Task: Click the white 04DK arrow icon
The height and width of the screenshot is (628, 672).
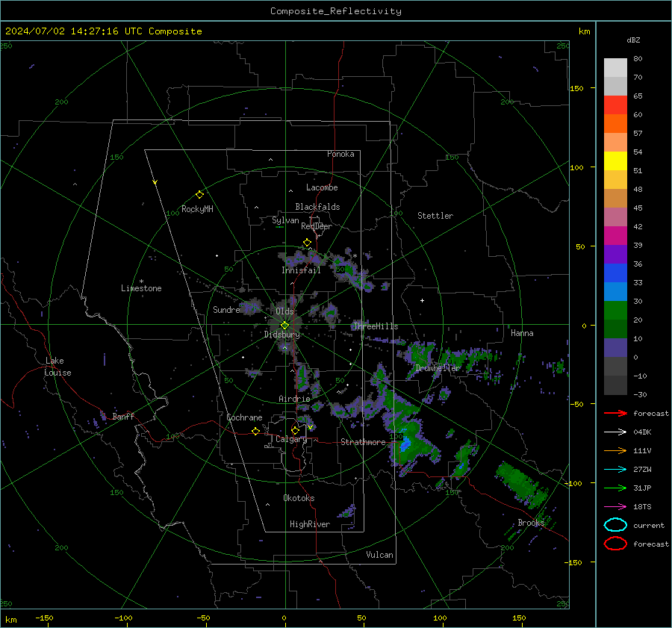Action: [x=615, y=432]
